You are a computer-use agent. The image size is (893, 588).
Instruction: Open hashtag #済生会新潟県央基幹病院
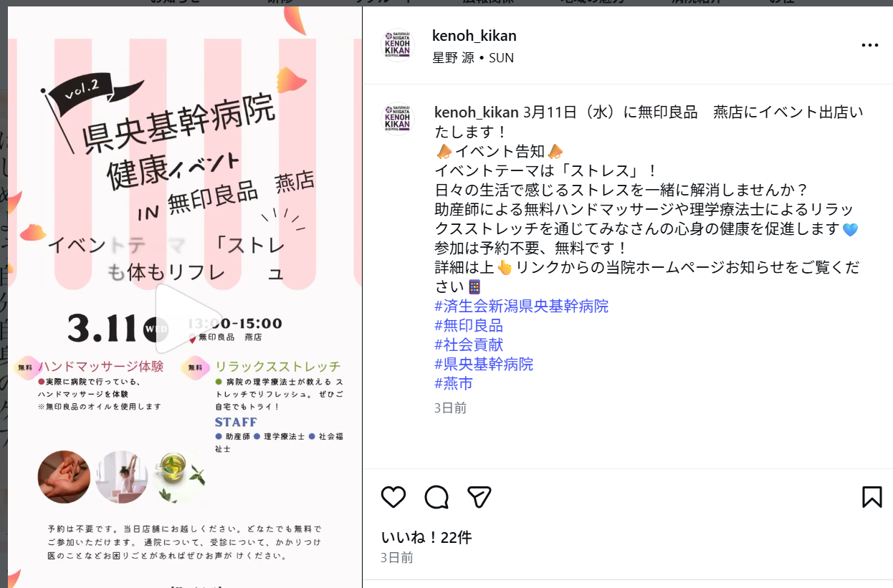point(522,307)
